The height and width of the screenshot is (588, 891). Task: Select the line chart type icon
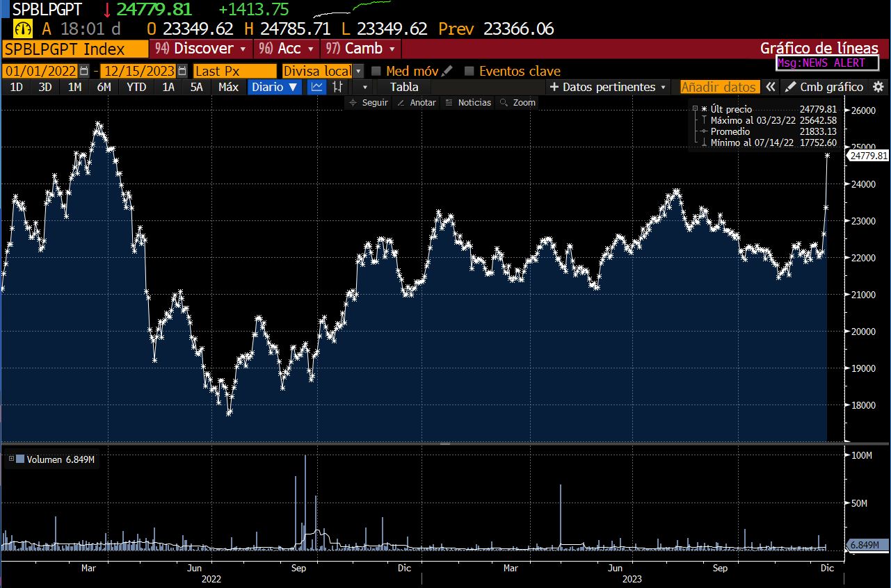pyautogui.click(x=316, y=87)
